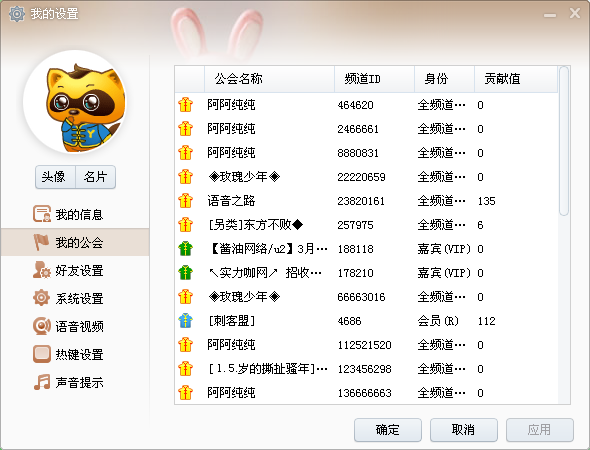The width and height of the screenshot is (590, 450).
Task: Select the 好友设置 sidebar icon
Action: (41, 270)
